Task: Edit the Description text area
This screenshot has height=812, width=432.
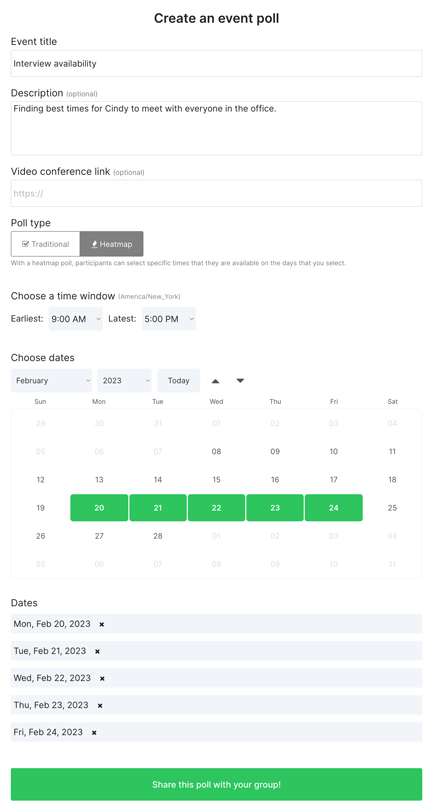Action: point(217,128)
